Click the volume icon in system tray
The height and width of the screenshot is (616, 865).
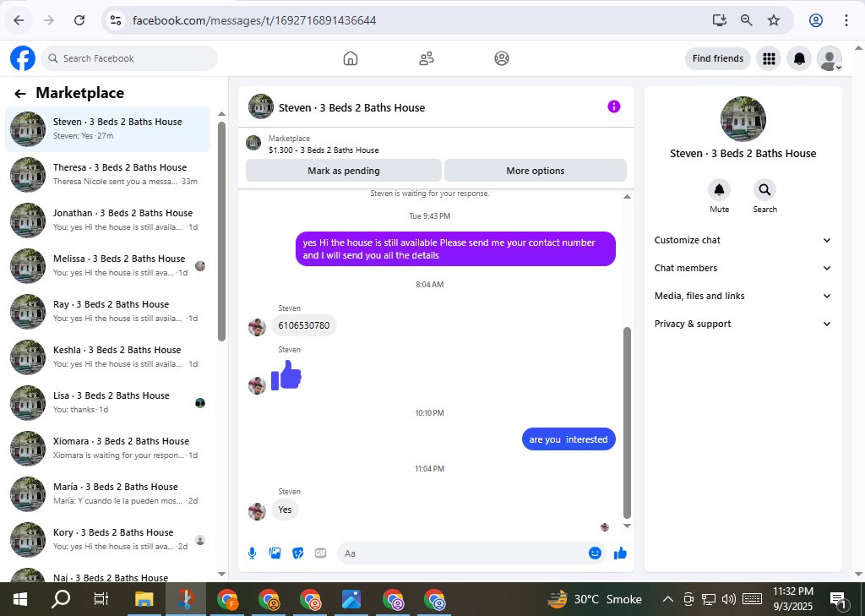(729, 599)
